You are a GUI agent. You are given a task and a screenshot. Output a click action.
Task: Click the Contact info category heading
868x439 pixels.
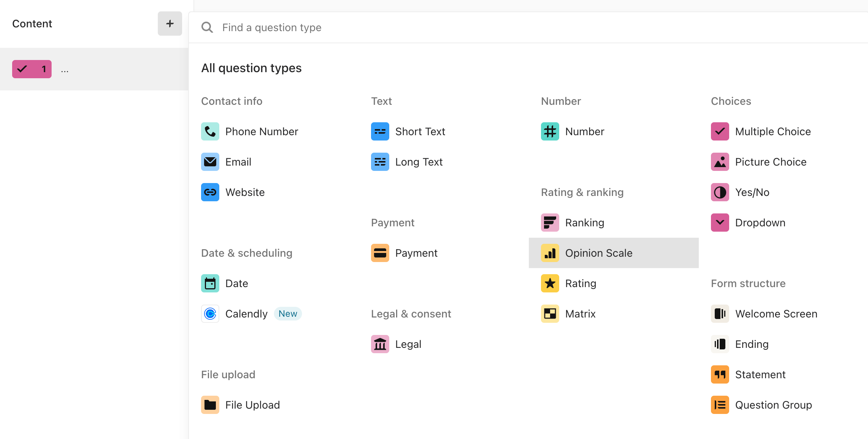[232, 101]
